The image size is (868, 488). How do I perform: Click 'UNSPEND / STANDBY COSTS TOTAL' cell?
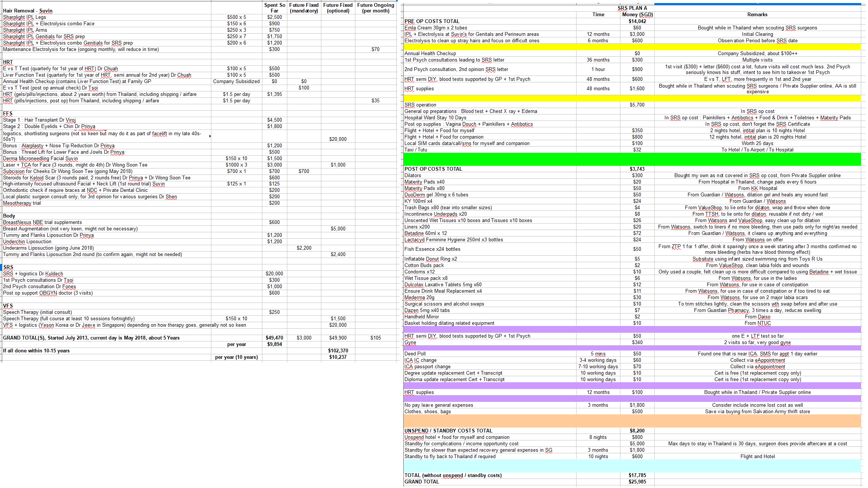448,431
